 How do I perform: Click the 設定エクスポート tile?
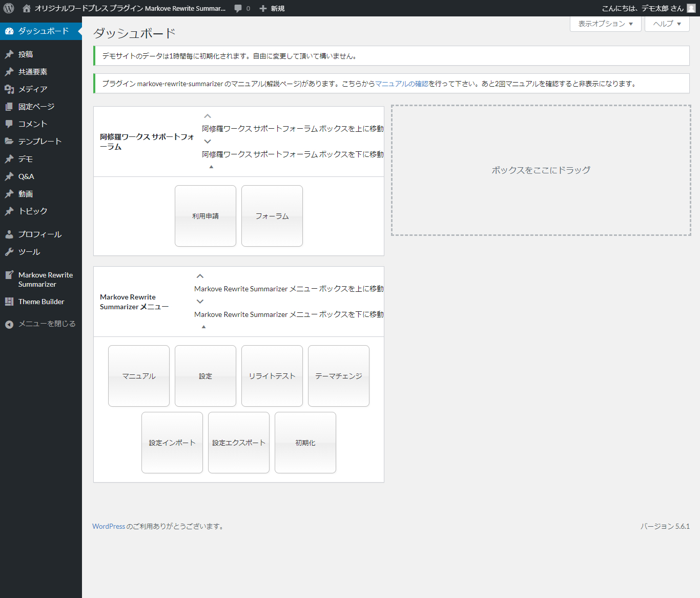point(239,443)
